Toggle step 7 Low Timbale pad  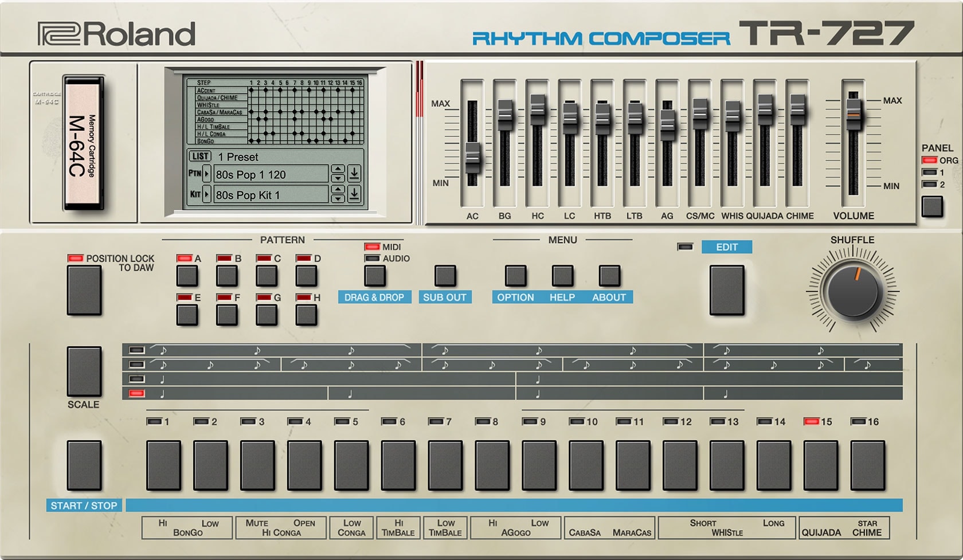click(x=445, y=465)
